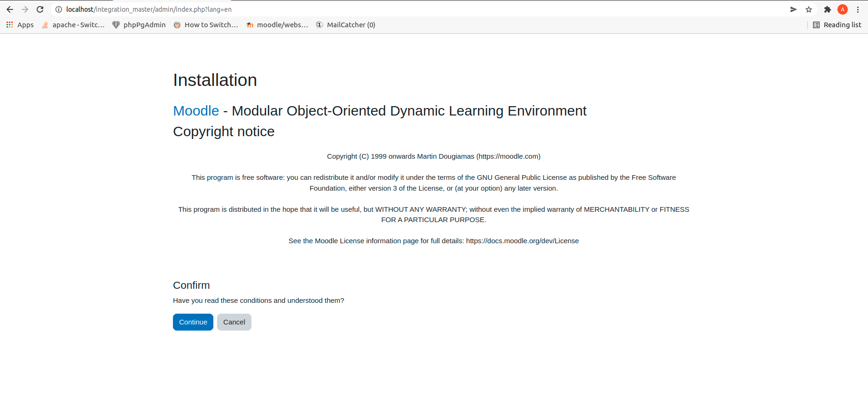Open the Apps grid bookmark
The width and height of the screenshot is (868, 401).
point(20,25)
